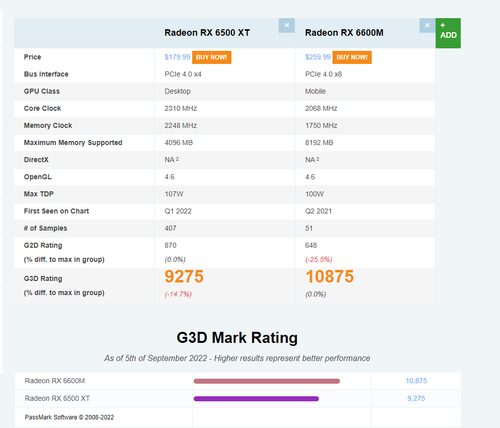Click the Radeon RX 6600M header title

pyautogui.click(x=344, y=33)
